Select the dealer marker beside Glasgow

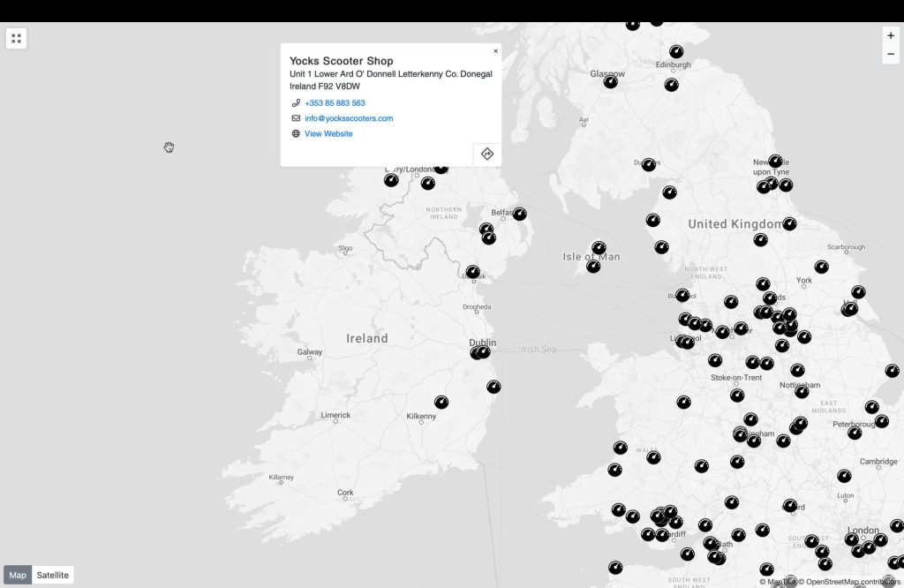coord(610,82)
